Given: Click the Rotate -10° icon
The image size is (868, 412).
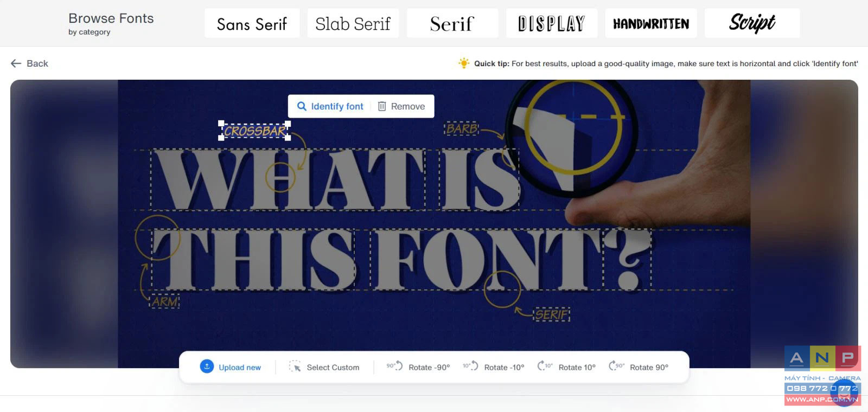Looking at the screenshot, I should (470, 366).
